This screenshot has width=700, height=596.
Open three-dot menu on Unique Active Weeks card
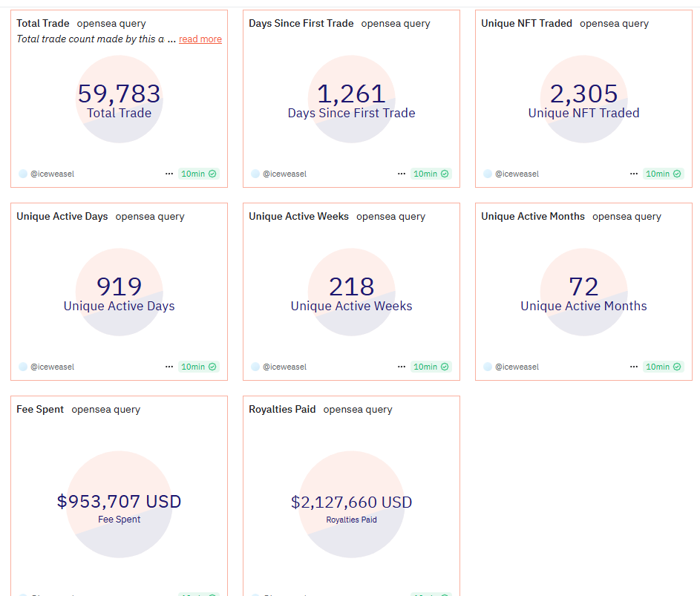point(402,367)
